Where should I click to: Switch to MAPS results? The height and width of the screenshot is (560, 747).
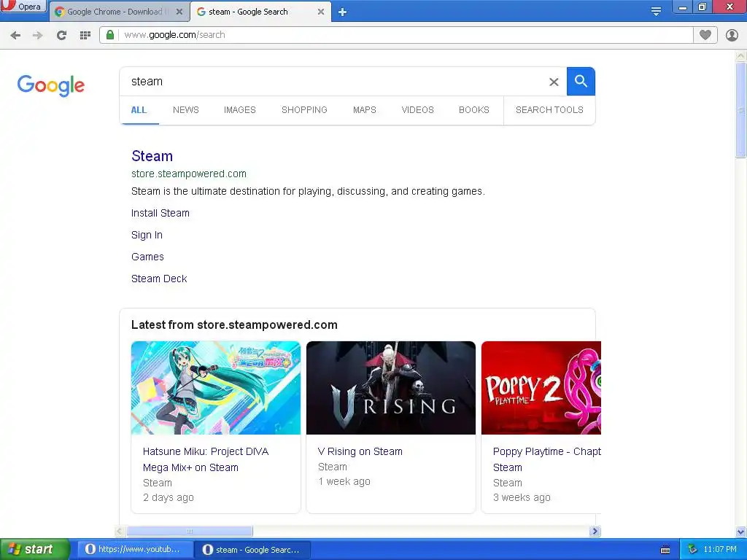click(365, 110)
